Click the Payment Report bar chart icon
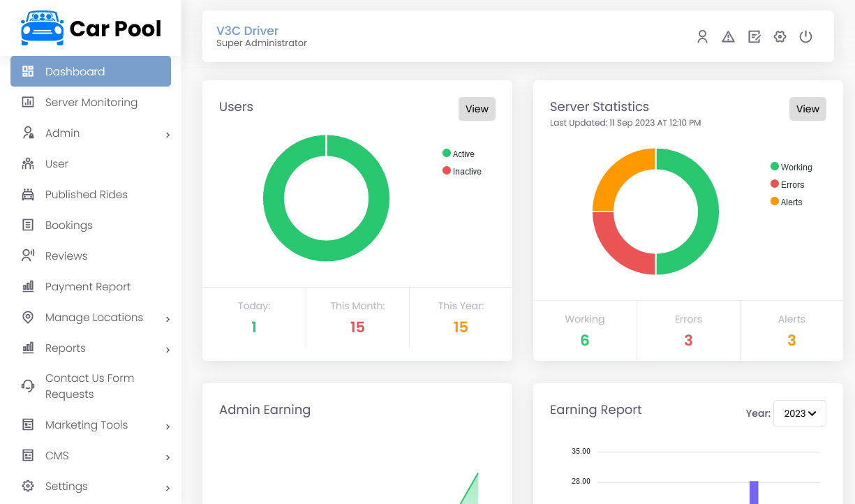This screenshot has width=855, height=504. [28, 286]
